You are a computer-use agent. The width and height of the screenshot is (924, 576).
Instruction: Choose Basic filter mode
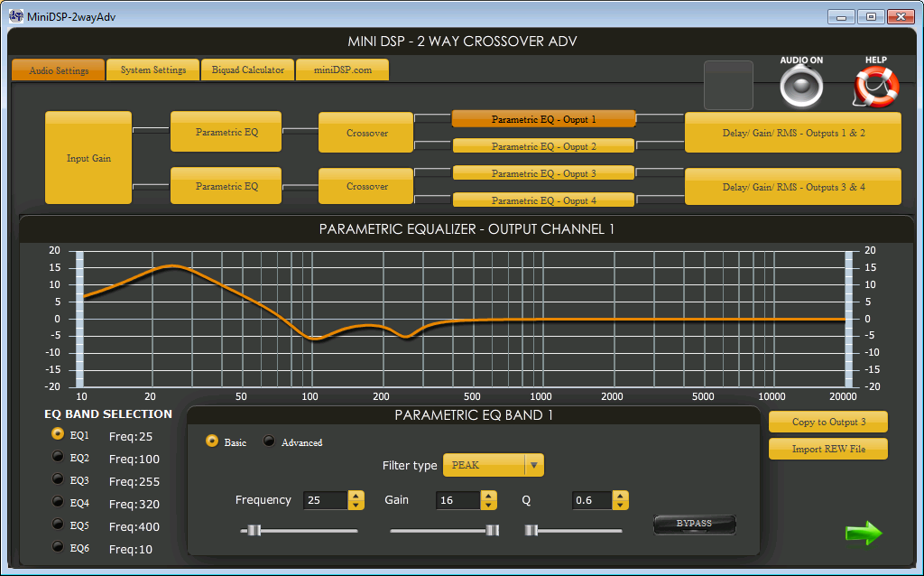(211, 441)
